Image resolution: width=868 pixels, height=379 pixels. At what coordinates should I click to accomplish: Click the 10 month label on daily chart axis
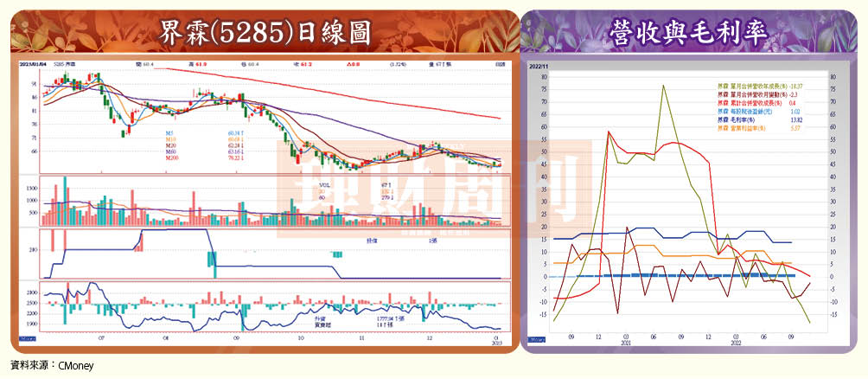(x=299, y=337)
